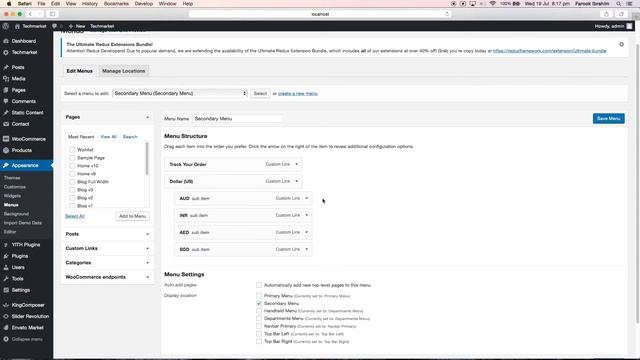Viewport: 640px width, 360px height.
Task: Open the Users icon in sidebar
Action: click(x=6, y=268)
